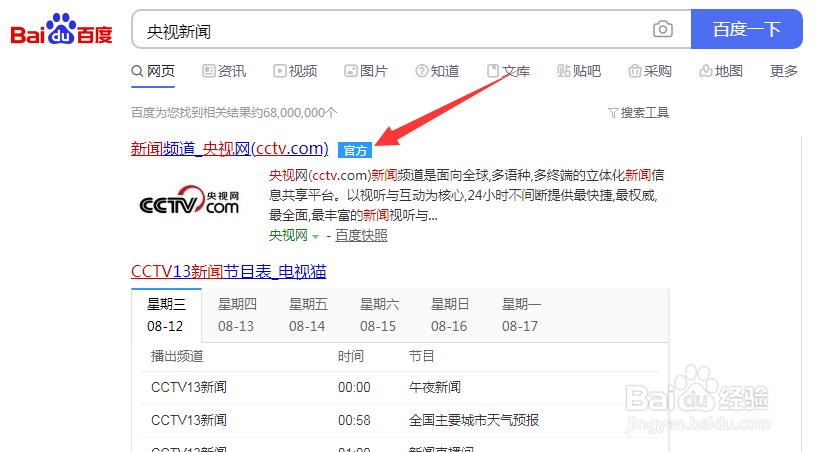The height and width of the screenshot is (452, 815).
Task: Select the 星期日 08-16 schedule tab
Action: [450, 315]
